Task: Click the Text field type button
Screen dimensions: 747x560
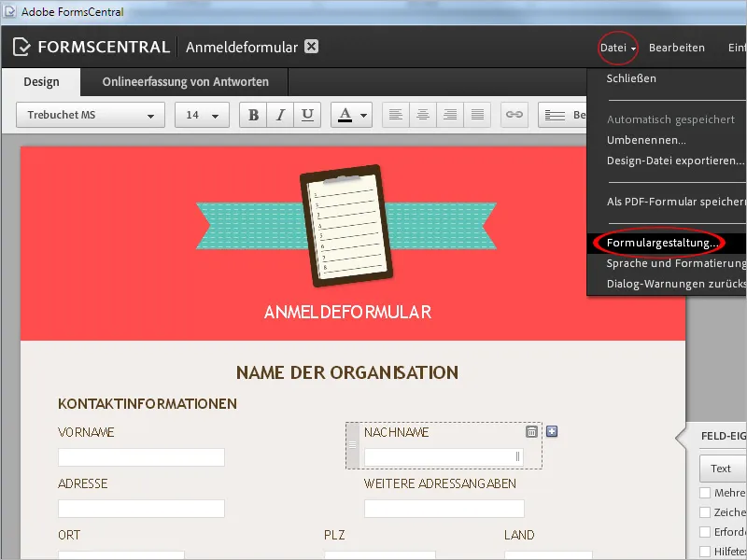Action: pos(721,468)
